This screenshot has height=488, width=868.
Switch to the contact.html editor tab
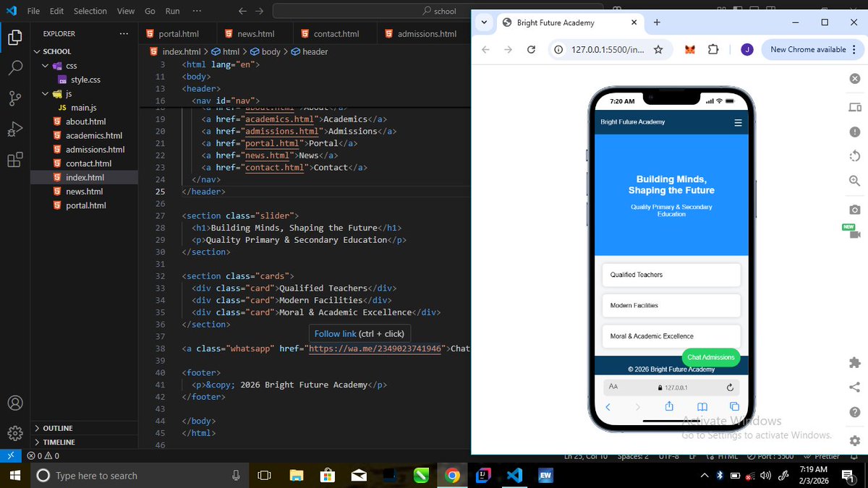336,34
